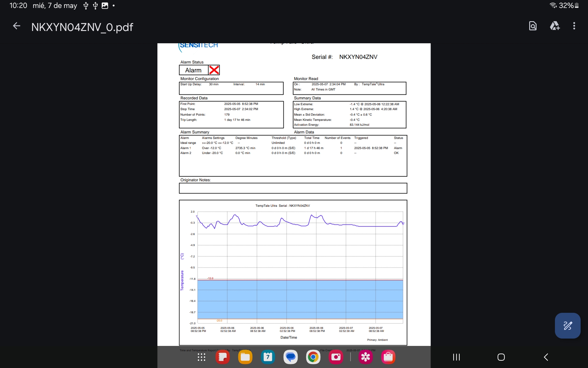This screenshot has width=588, height=368.
Task: Launch the red notes app in dock
Action: (223, 357)
